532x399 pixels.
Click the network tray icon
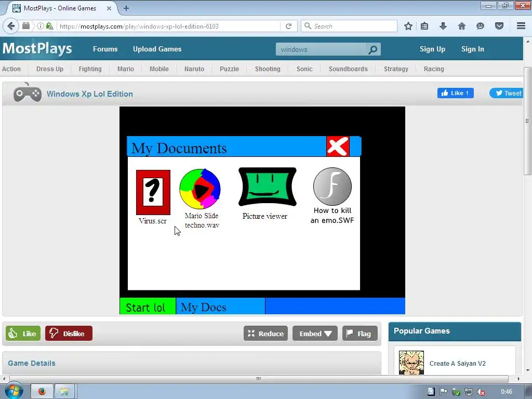468,392
